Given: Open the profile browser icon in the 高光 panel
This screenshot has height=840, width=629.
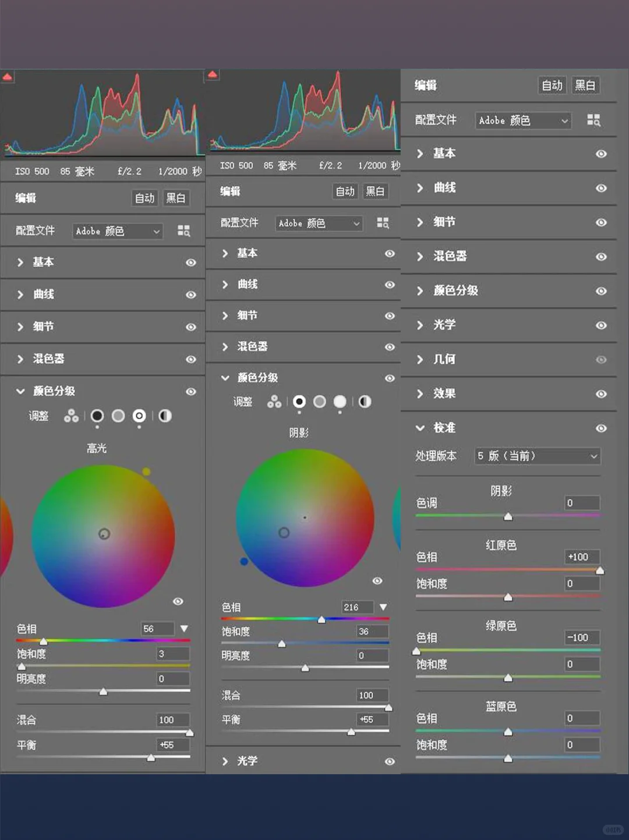Looking at the screenshot, I should (x=184, y=231).
